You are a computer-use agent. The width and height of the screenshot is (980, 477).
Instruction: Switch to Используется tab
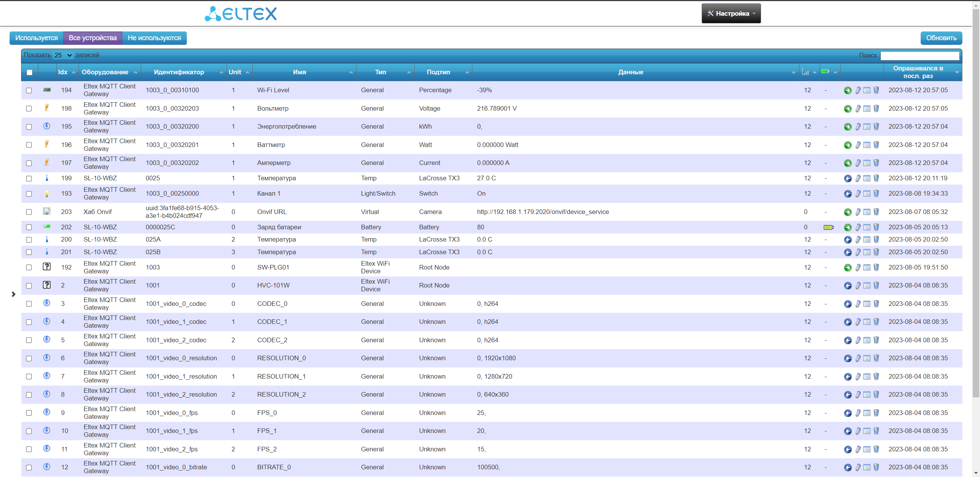pyautogui.click(x=36, y=38)
